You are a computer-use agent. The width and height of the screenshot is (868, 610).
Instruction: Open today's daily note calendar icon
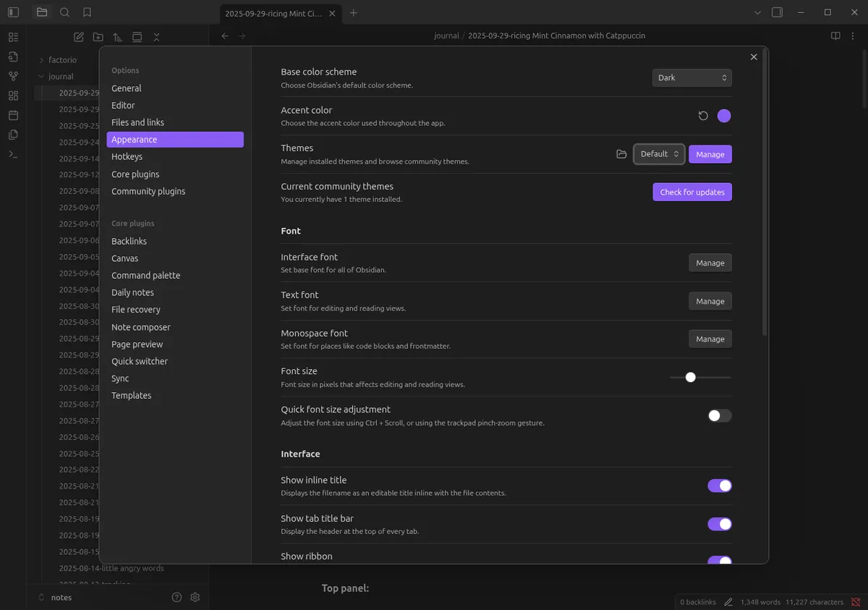(x=13, y=115)
